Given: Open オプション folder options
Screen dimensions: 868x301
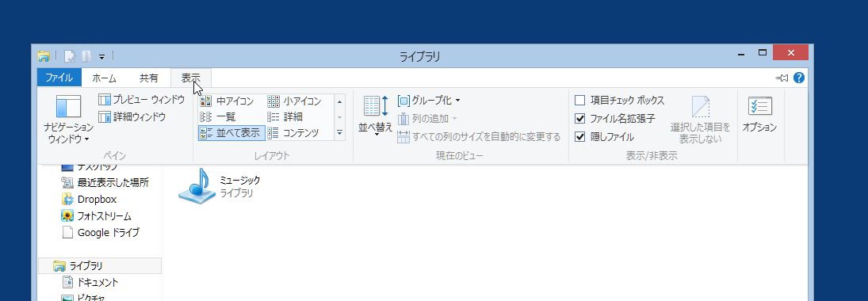Looking at the screenshot, I should [x=759, y=115].
